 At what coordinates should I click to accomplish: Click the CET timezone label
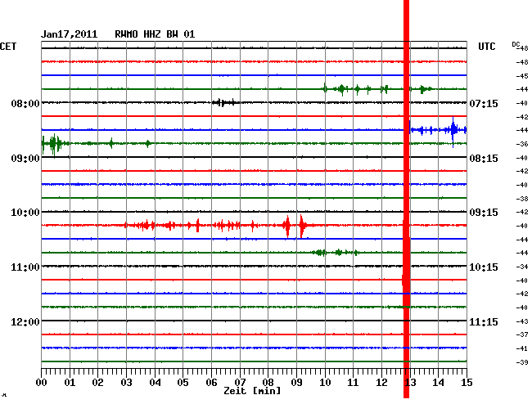coord(8,47)
